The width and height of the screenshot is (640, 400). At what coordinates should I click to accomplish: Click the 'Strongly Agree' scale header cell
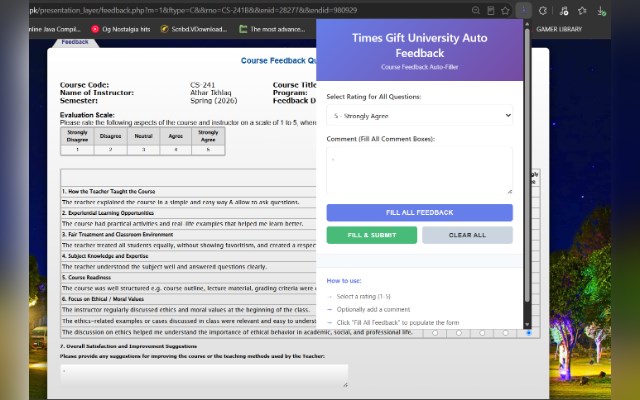pos(208,136)
